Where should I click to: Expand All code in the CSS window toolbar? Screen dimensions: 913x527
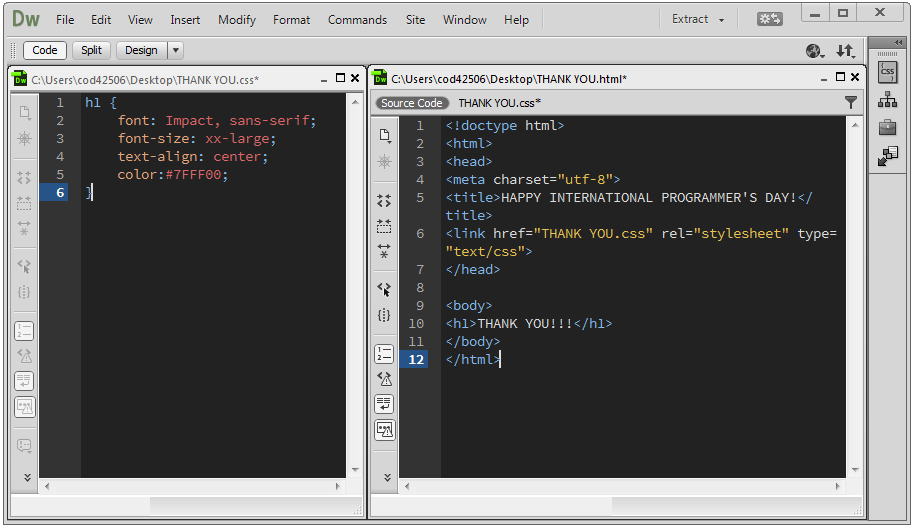(x=24, y=228)
